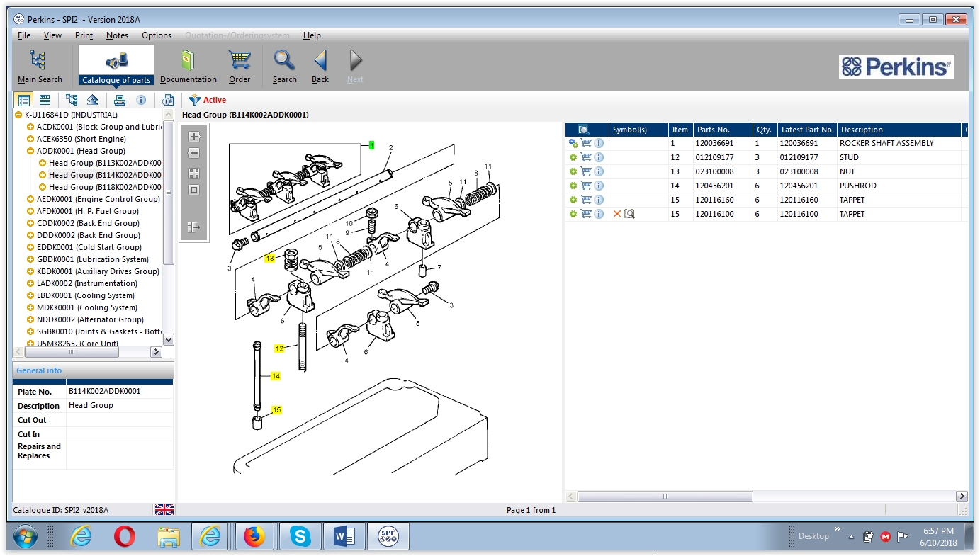Collapse the K-U116841D (INDUSTRIAL) root node
980x556 pixels.
point(18,115)
